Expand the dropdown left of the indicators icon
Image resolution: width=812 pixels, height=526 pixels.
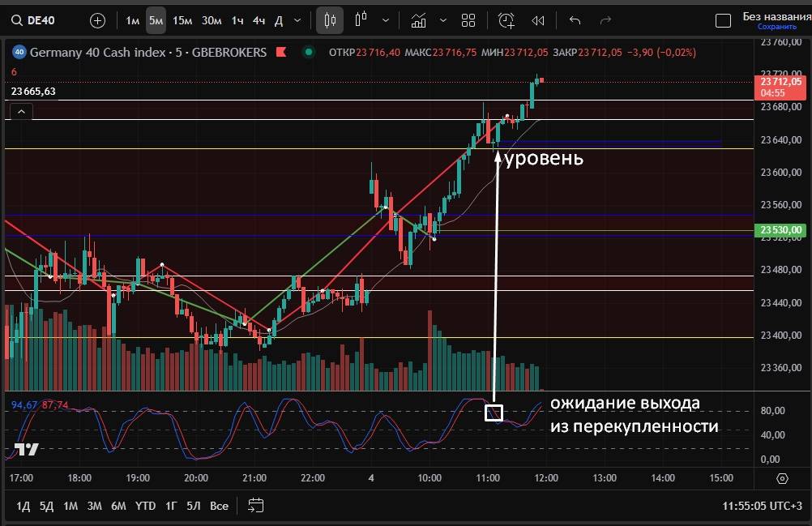pos(386,20)
